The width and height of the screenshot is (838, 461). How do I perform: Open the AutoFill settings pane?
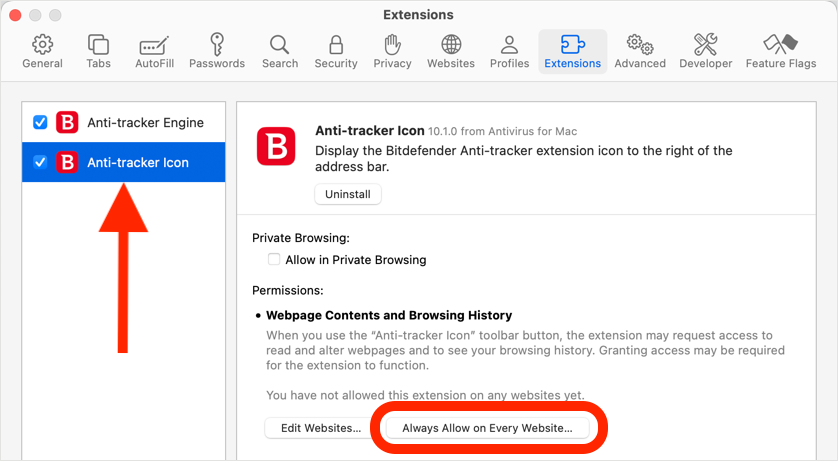click(x=154, y=51)
